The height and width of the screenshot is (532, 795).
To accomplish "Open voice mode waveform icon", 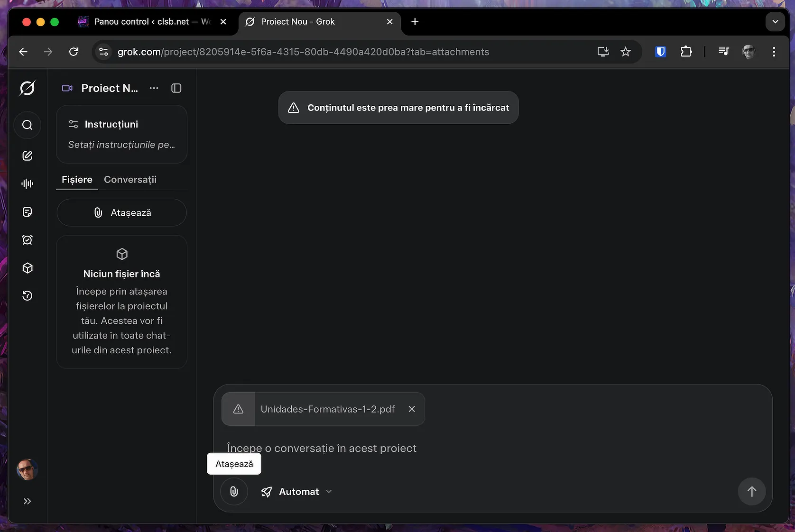I will (x=28, y=184).
